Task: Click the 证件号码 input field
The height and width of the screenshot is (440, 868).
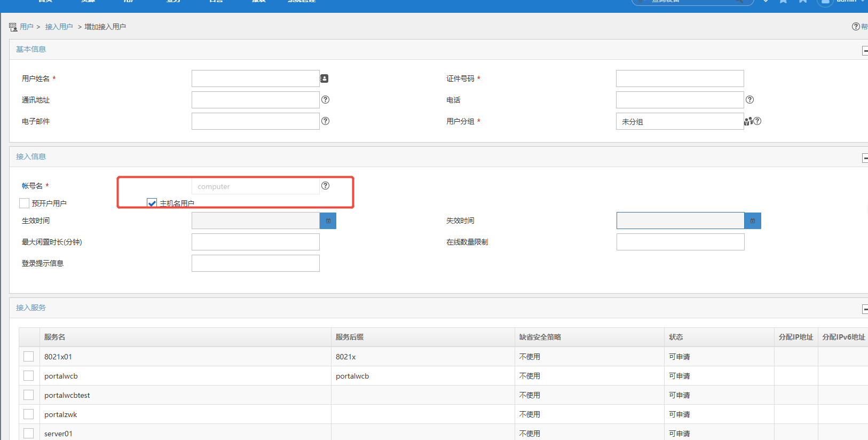Action: (680, 78)
